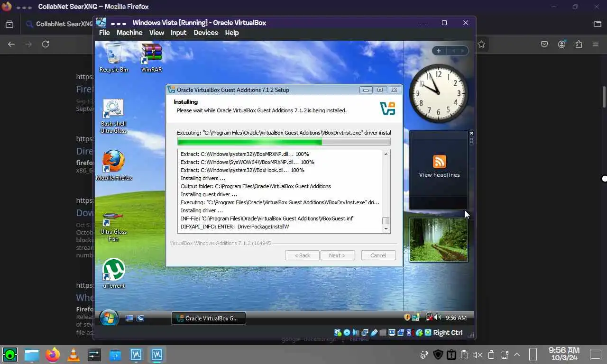607x364 pixels.
Task: Click the VirtualBox hard disk activity indicator
Action: click(338, 333)
